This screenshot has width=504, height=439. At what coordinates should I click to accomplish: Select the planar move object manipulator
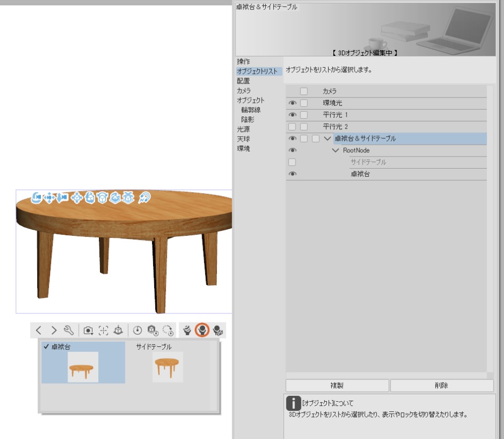pyautogui.click(x=77, y=197)
